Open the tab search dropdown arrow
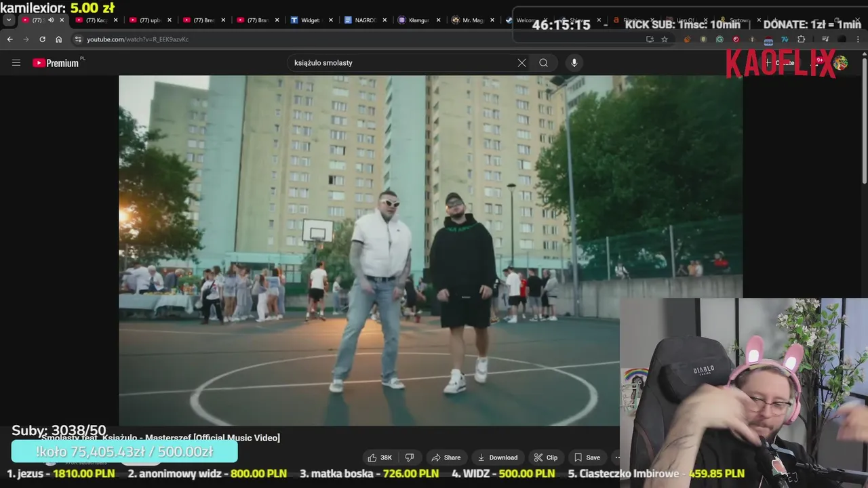This screenshot has height=488, width=868. (x=9, y=20)
